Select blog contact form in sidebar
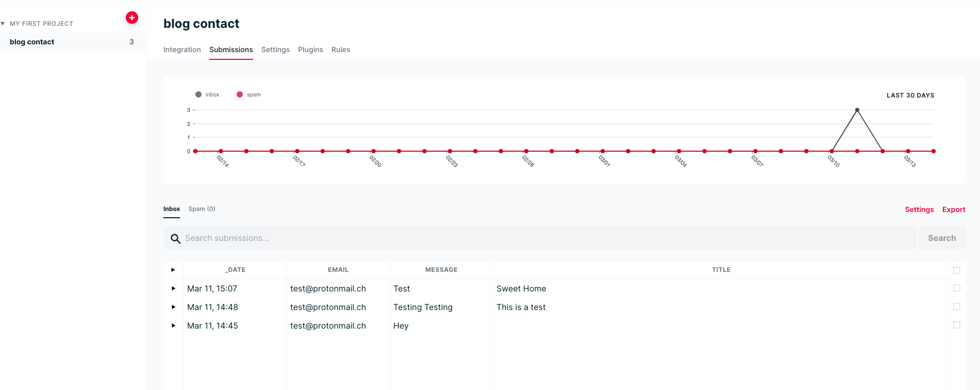 click(32, 42)
